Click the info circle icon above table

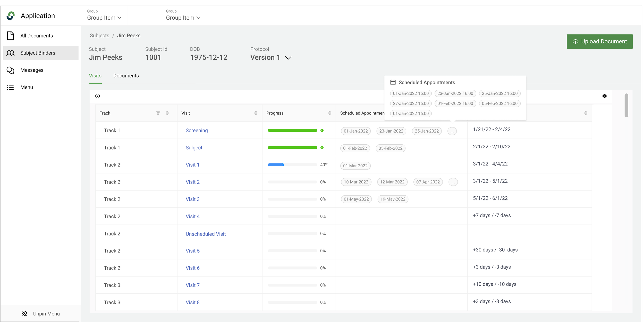(97, 96)
